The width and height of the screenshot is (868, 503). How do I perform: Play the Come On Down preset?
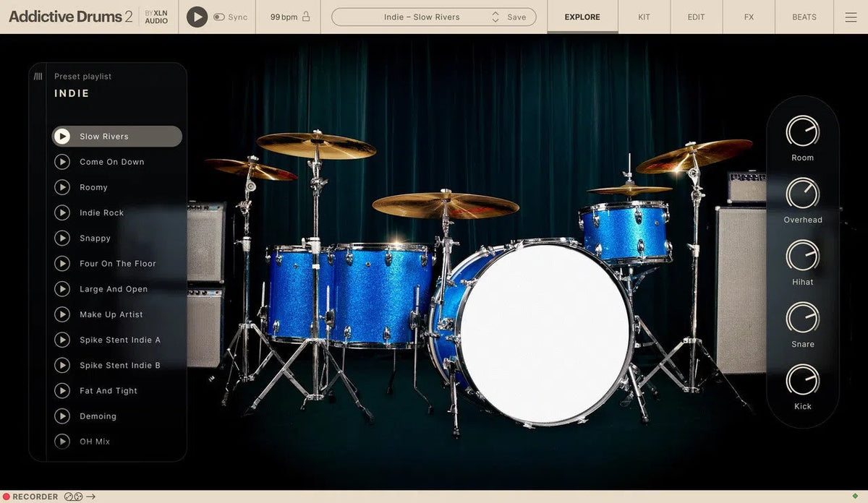62,161
